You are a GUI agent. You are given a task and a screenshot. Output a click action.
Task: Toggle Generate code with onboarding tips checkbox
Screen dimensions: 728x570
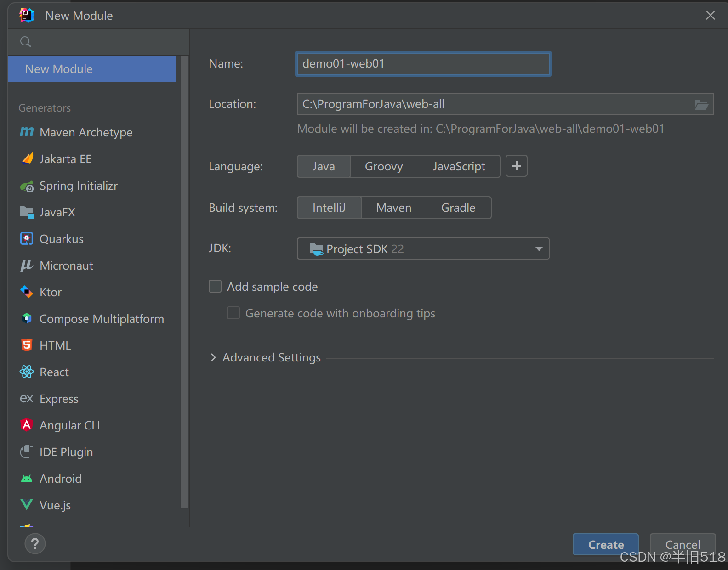[233, 313]
